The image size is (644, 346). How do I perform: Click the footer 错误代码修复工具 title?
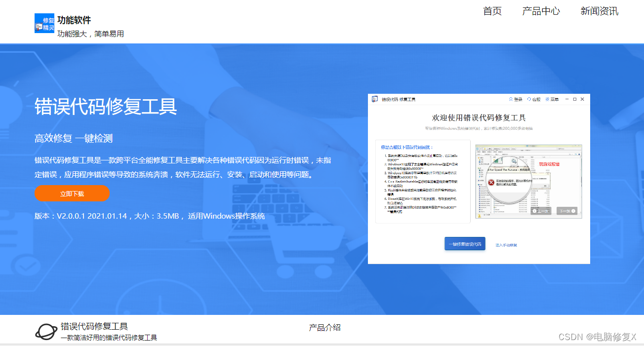94,326
